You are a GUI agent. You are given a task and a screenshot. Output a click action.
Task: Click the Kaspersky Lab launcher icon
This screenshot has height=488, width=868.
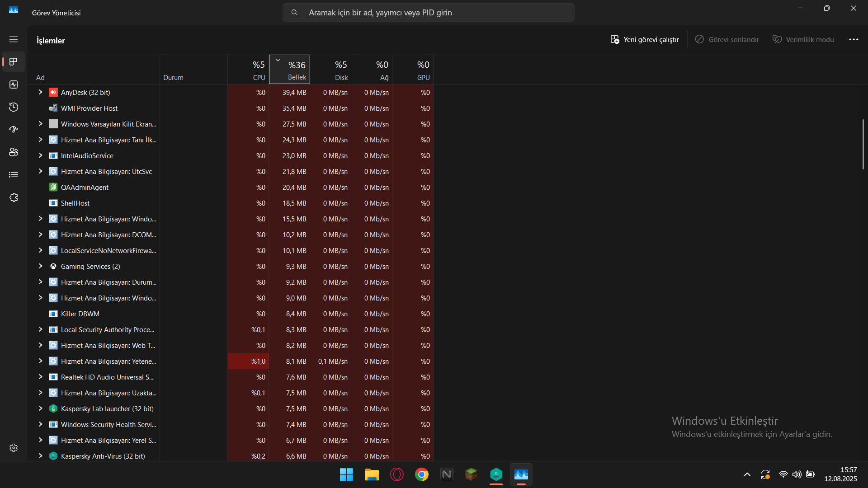53,408
